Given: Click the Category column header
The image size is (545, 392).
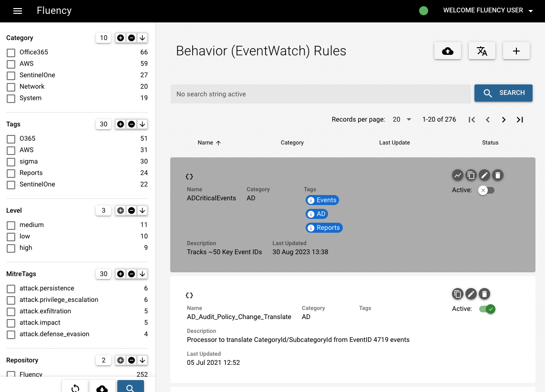Looking at the screenshot, I should click(x=292, y=143).
